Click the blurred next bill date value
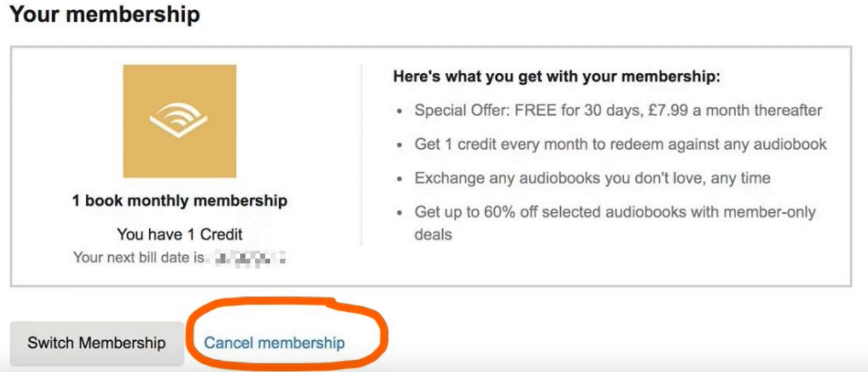This screenshot has height=372, width=868. (x=249, y=257)
